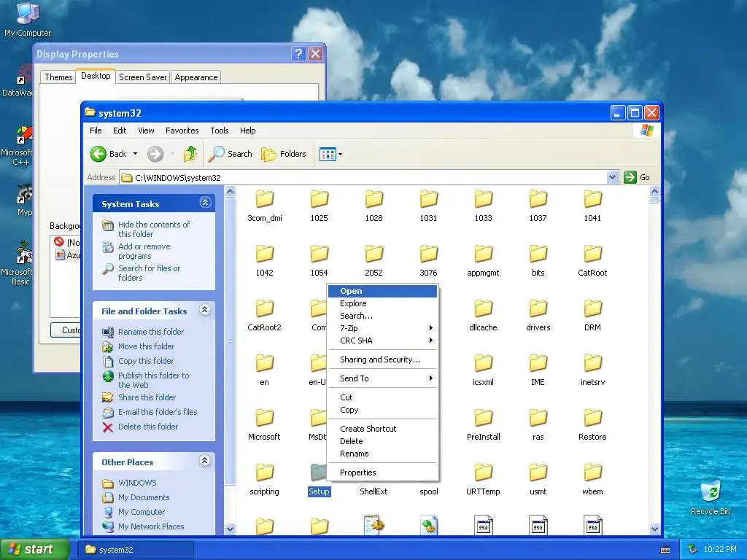Collapse the System Tasks panel
The height and width of the screenshot is (560, 747).
click(205, 203)
